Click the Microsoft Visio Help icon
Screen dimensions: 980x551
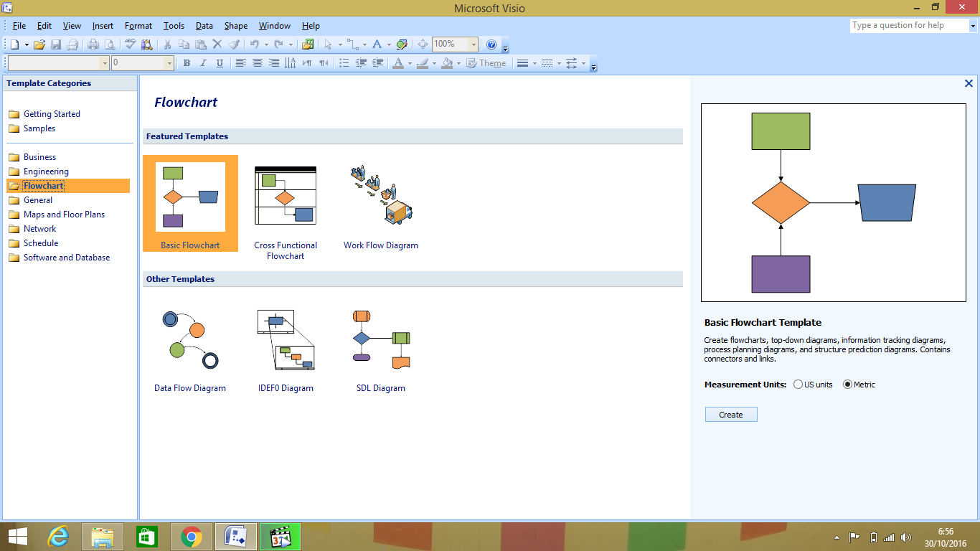[x=491, y=44]
